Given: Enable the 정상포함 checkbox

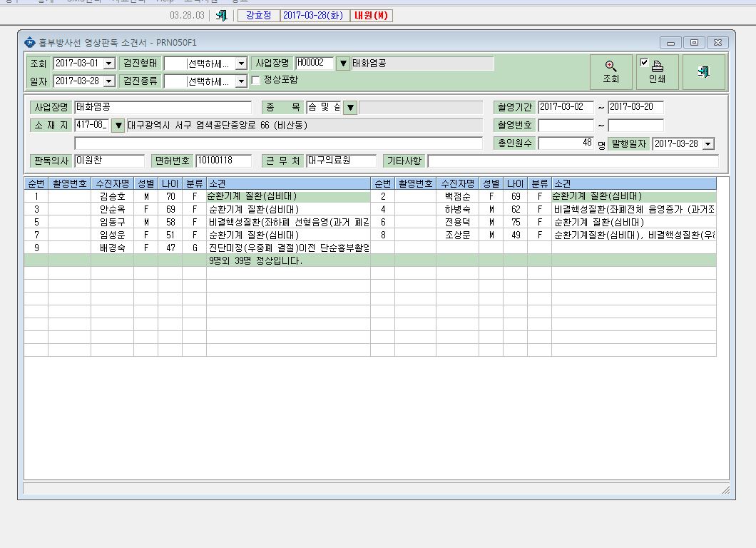Looking at the screenshot, I should tap(256, 80).
